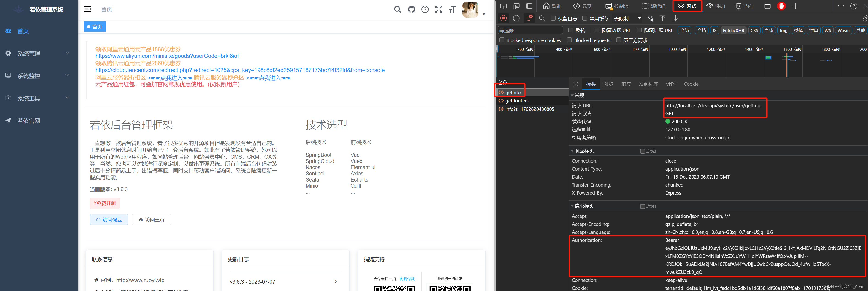The height and width of the screenshot is (291, 868).
Task: Click the search magnifier in page header
Action: (398, 9)
